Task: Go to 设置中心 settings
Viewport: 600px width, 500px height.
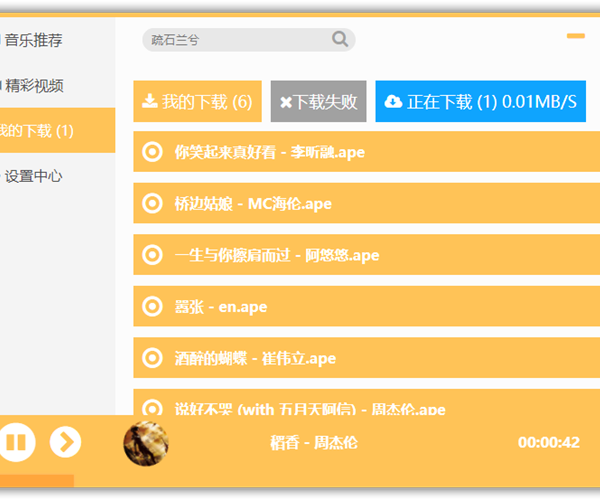Action: tap(34, 176)
